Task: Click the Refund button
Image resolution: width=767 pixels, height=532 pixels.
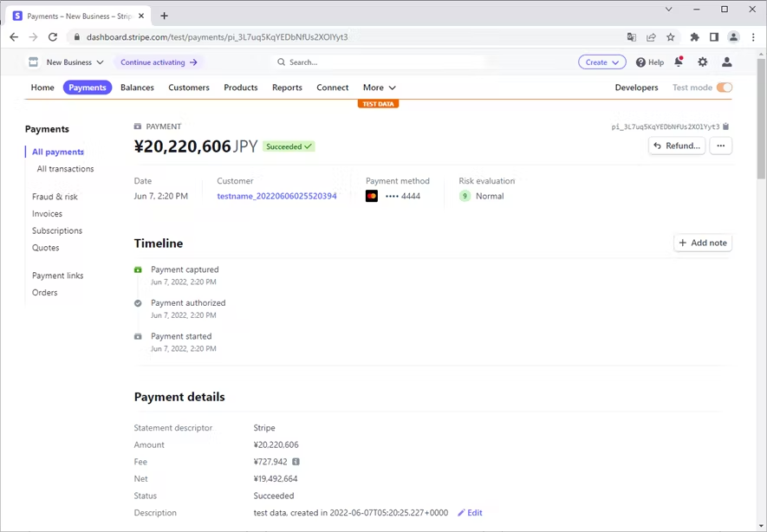Action: coord(677,146)
